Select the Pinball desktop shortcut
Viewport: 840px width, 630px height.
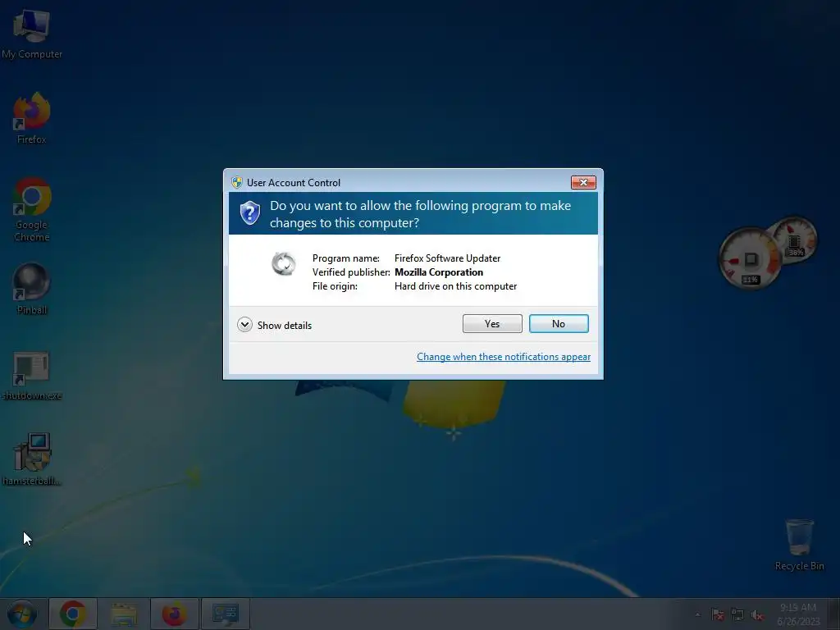(x=32, y=290)
